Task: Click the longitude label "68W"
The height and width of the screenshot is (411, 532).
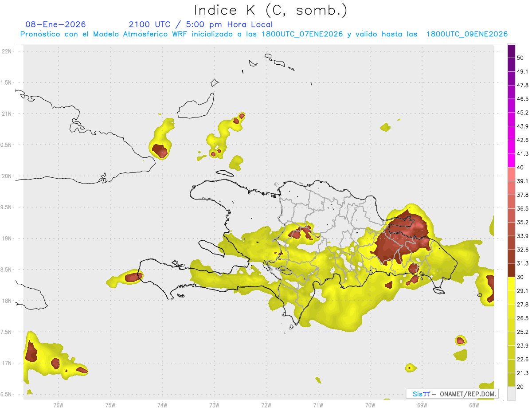Action: (x=474, y=405)
